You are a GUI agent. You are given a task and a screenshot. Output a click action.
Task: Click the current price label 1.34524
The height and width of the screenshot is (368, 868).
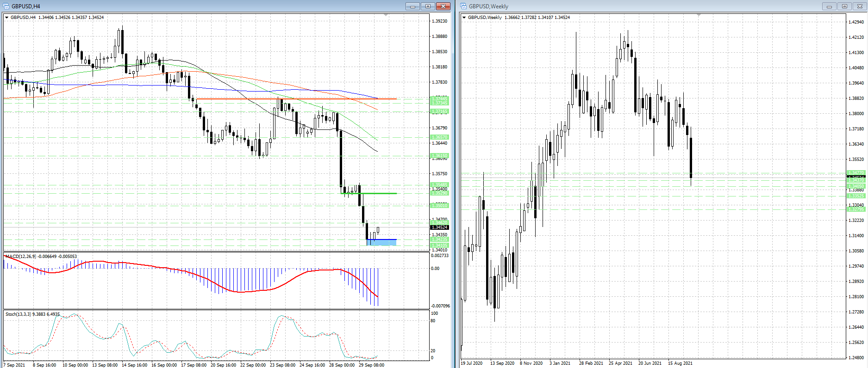[x=439, y=227]
